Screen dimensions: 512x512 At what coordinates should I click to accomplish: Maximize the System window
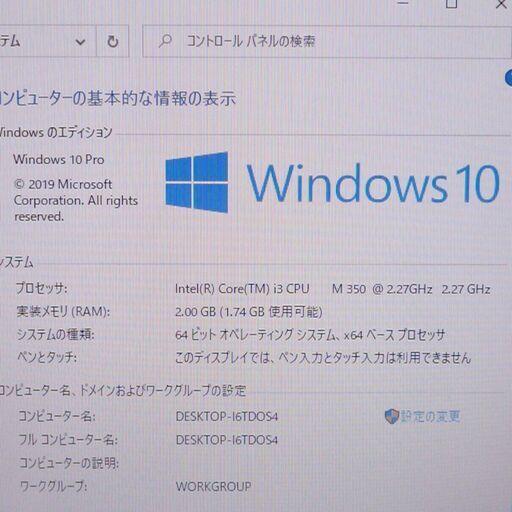[451, 4]
